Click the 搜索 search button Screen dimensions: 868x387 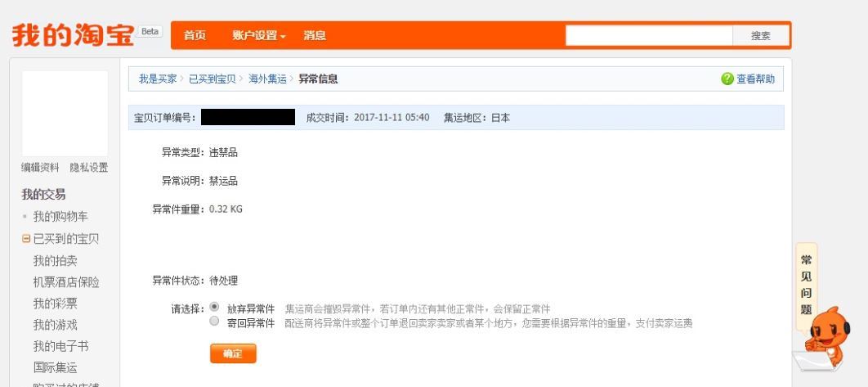click(760, 36)
